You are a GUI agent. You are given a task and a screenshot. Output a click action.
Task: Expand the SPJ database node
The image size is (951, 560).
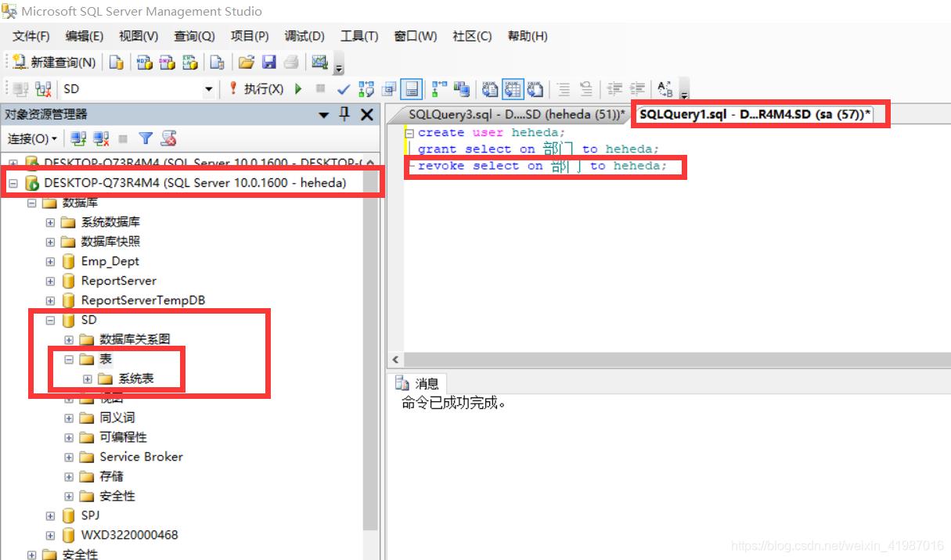click(x=50, y=515)
